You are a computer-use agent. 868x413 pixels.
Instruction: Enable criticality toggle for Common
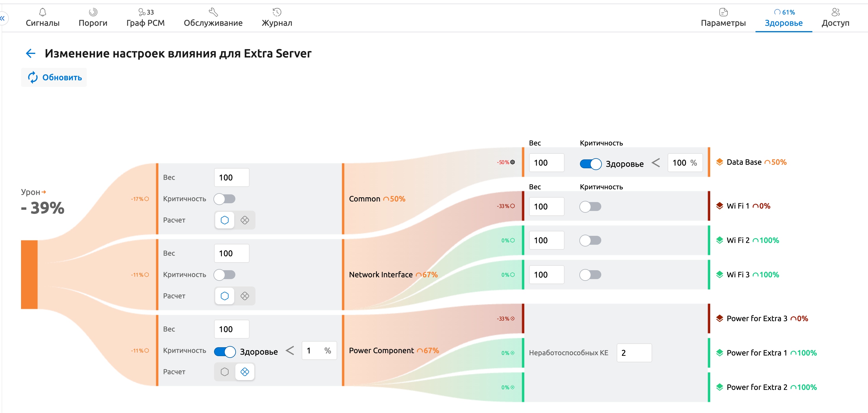224,199
